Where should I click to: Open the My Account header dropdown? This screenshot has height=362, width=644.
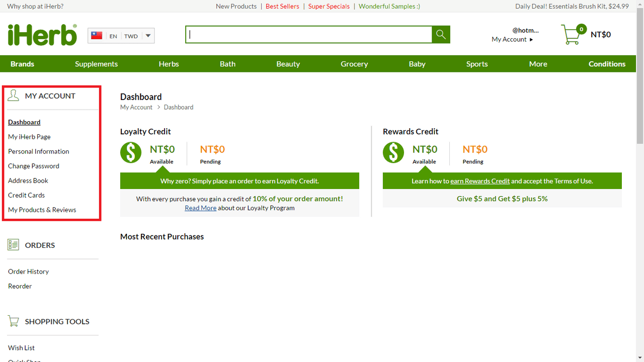click(513, 39)
